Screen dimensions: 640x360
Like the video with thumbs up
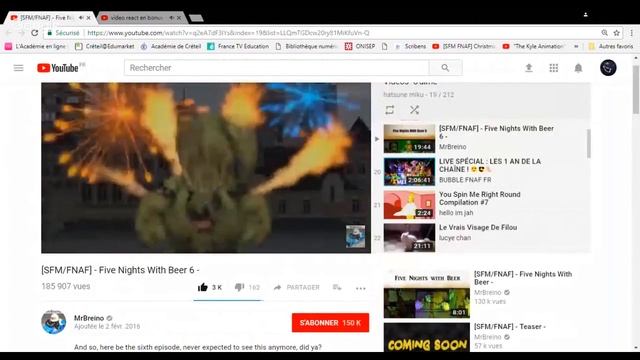click(202, 287)
